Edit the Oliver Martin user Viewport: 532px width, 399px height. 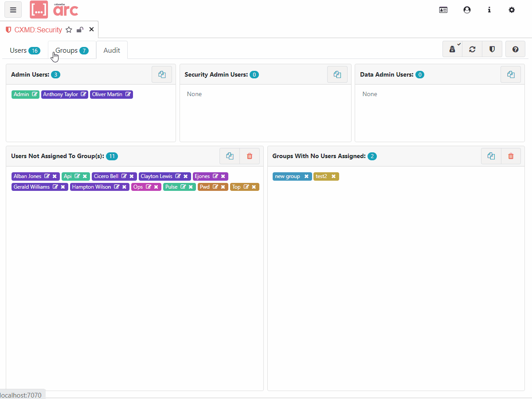click(128, 94)
